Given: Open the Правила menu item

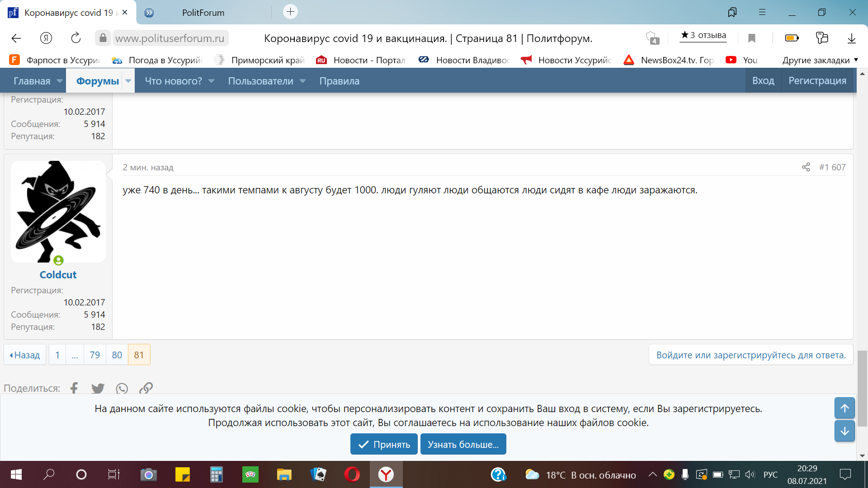Looking at the screenshot, I should click(x=339, y=81).
